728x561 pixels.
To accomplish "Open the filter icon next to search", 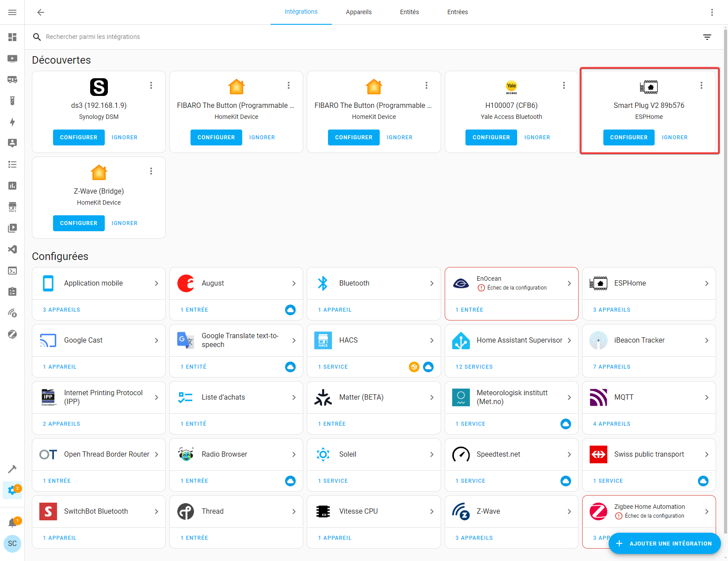I will [707, 37].
